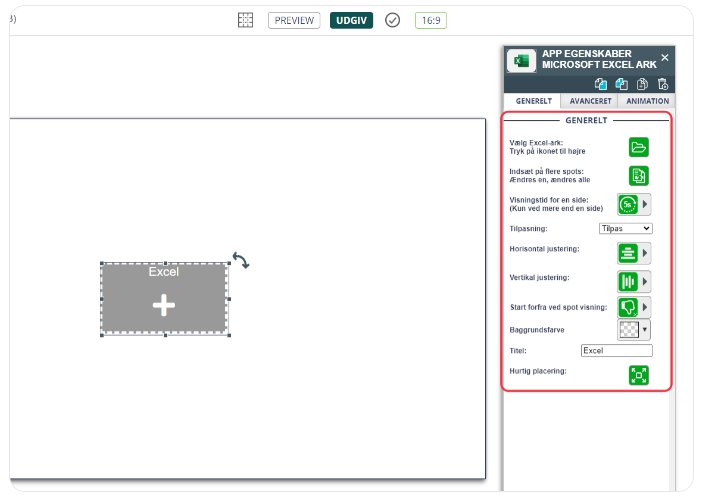Image resolution: width=701 pixels, height=498 pixels.
Task: Click the delete clipboard icon in panel header
Action: pos(663,84)
